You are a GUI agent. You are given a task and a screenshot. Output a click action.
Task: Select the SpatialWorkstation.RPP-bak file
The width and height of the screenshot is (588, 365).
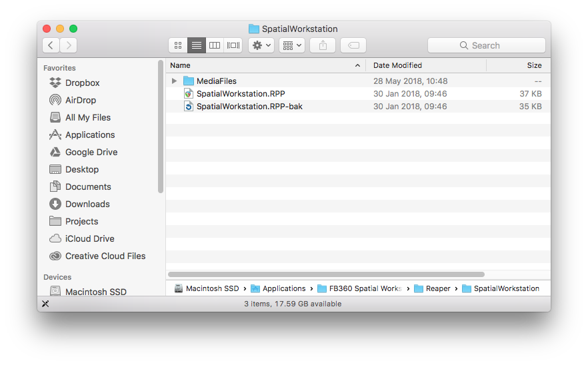(358, 107)
